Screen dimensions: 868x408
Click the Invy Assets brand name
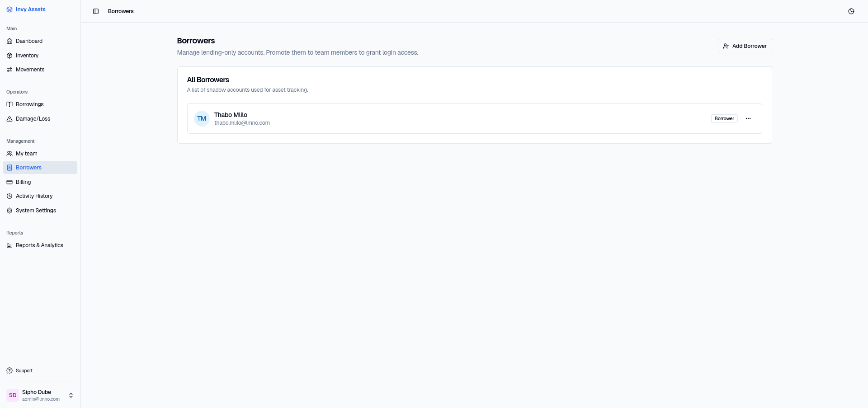pos(31,9)
